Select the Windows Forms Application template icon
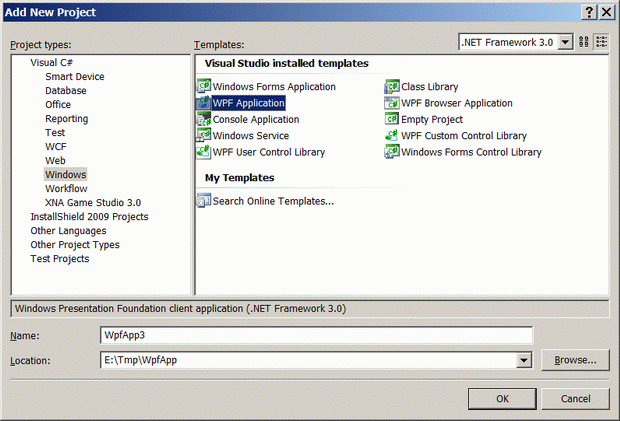The width and height of the screenshot is (620, 421). coord(204,86)
